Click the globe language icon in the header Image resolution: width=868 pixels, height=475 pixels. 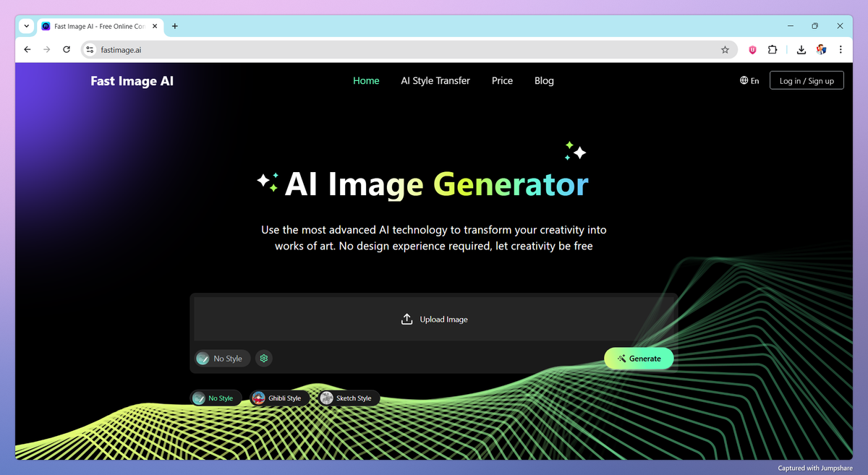pos(744,80)
